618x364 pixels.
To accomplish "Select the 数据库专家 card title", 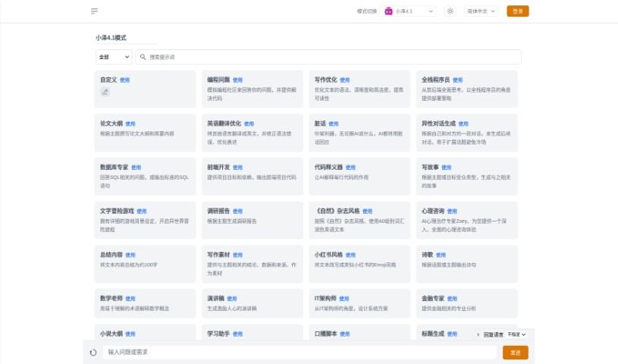I will tap(114, 167).
